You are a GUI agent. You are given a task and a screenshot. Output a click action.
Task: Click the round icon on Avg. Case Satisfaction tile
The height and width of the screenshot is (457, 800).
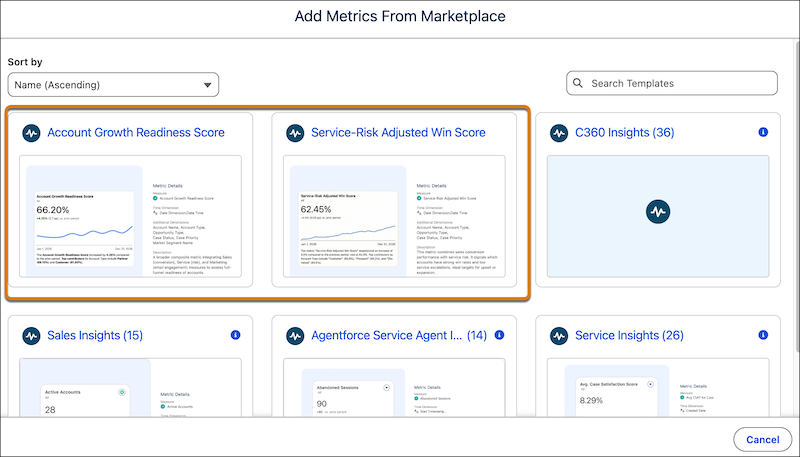(650, 384)
